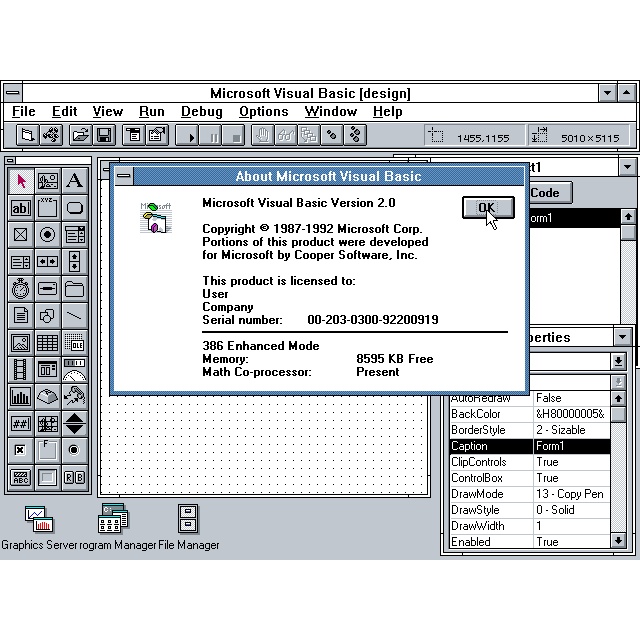Select the Key Status keycap tool
Screen dimensions: 640x640
coord(48,396)
